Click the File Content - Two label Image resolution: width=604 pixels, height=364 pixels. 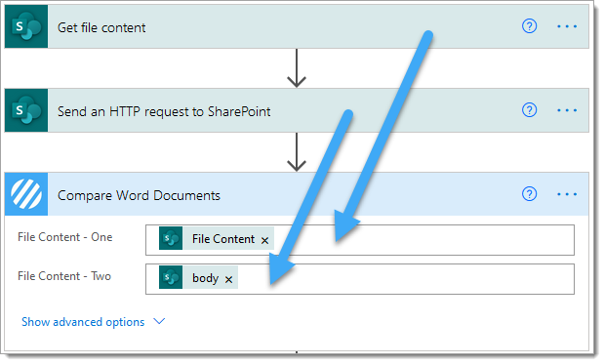coord(64,276)
